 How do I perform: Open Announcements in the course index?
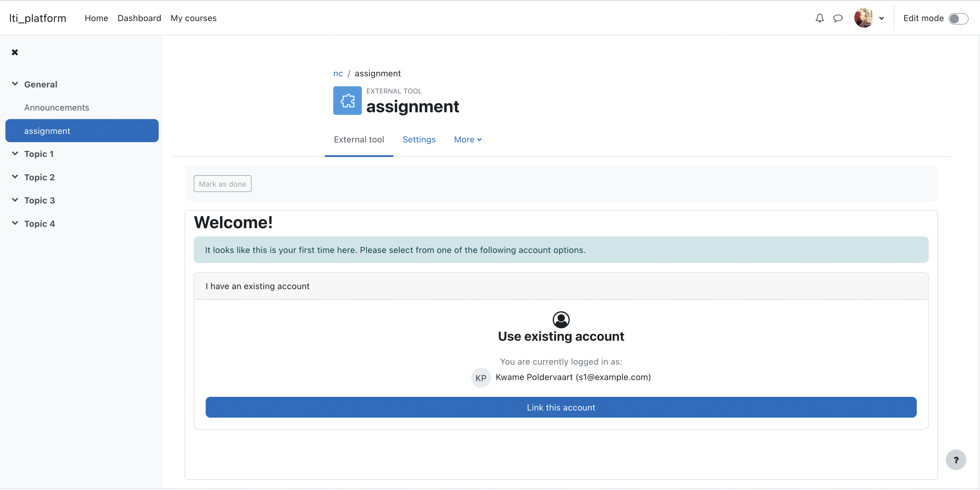click(57, 108)
